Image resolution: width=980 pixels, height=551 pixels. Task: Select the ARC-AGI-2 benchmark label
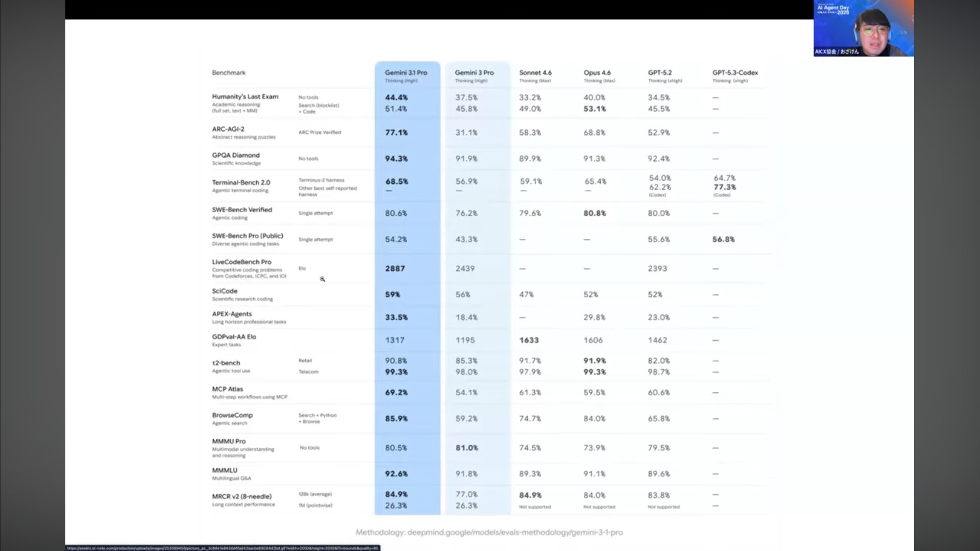[x=228, y=129]
